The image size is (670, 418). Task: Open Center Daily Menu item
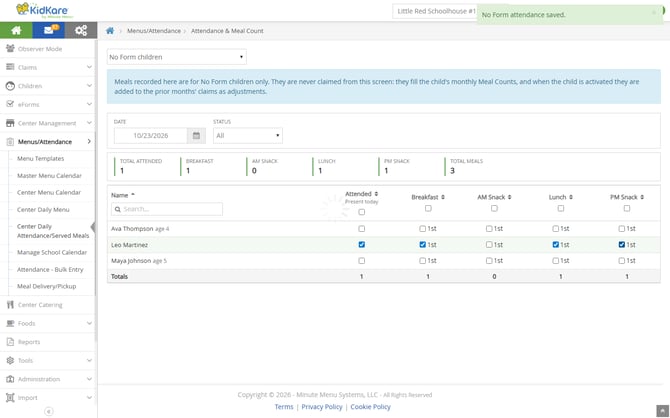[43, 210]
